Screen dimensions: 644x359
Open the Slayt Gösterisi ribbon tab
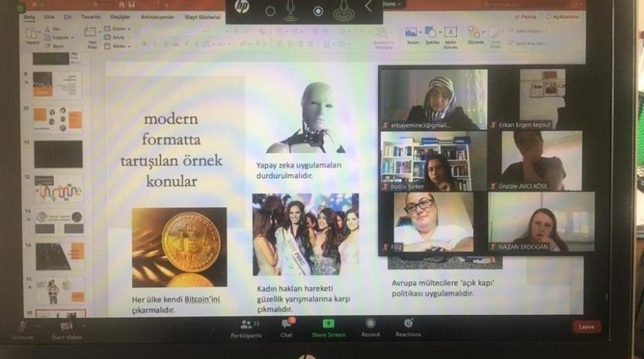pos(202,16)
